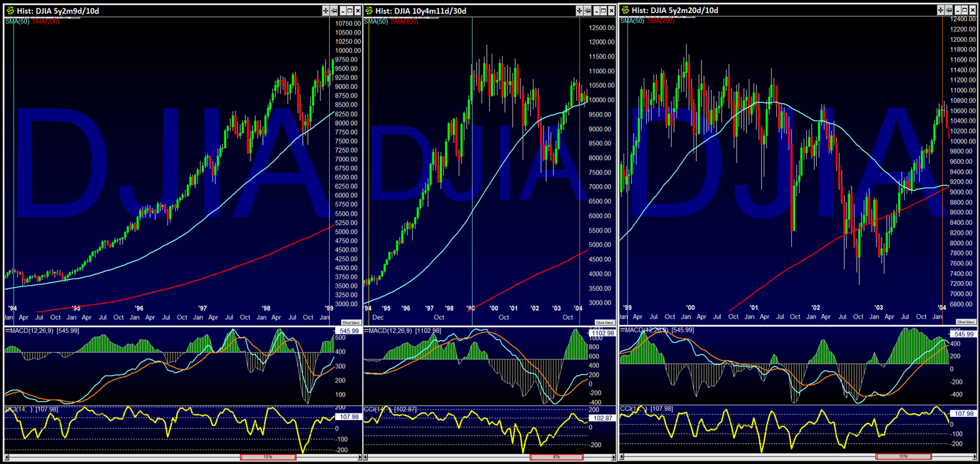The height and width of the screenshot is (464, 980).
Task: Click the crosshair icon on the DJIA 5y2m20d/10d titlebar
Action: click(941, 10)
